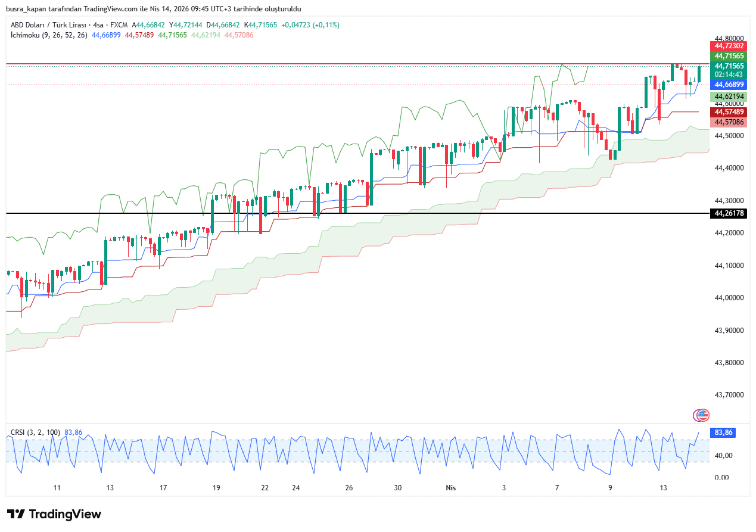Click the 44,00000 price scale level
The width and height of the screenshot is (756, 532).
(729, 298)
